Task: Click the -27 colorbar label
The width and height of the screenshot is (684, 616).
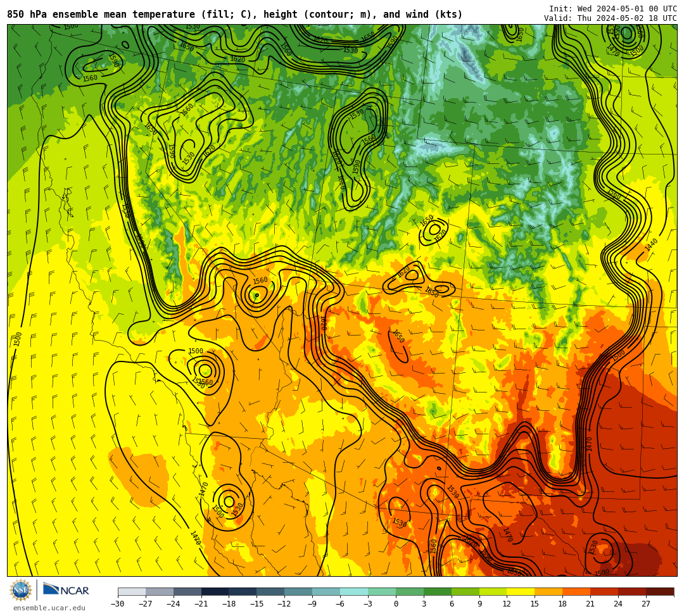Action: tap(146, 604)
